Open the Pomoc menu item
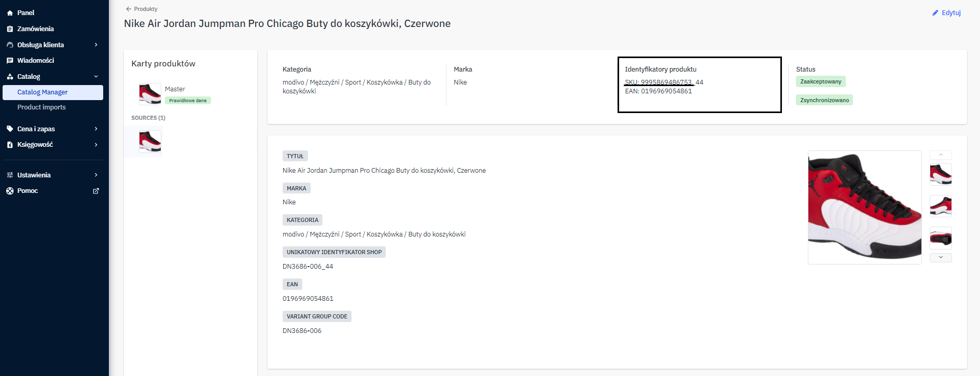The width and height of the screenshot is (980, 376). (27, 191)
